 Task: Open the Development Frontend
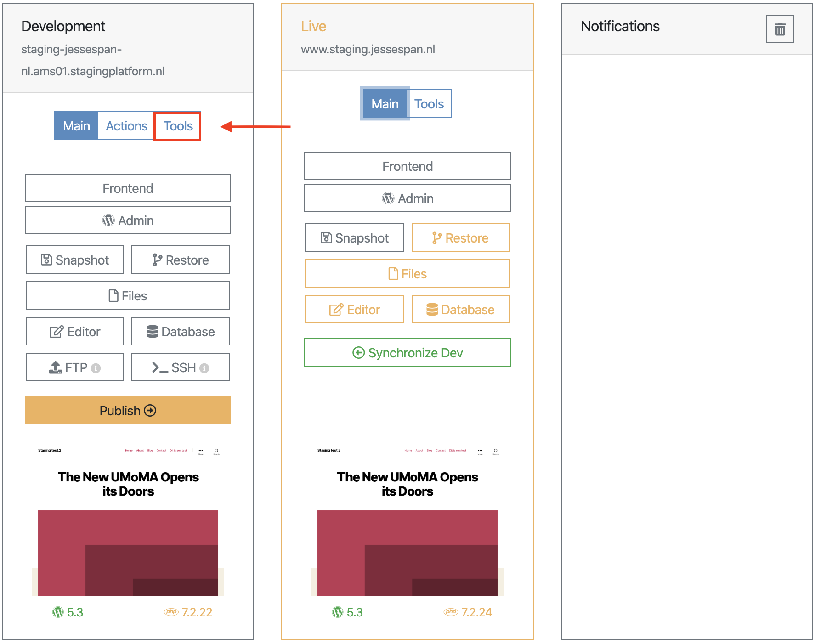[x=128, y=188]
